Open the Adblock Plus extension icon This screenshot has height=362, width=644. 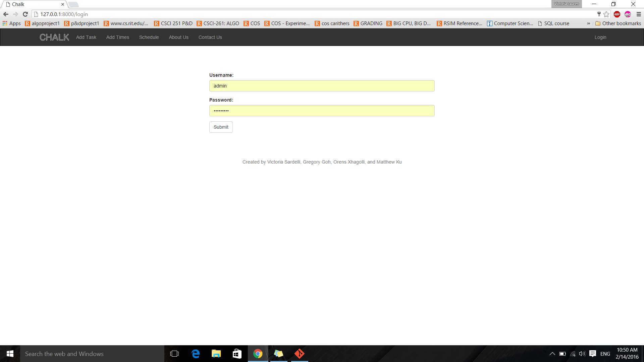click(x=617, y=14)
